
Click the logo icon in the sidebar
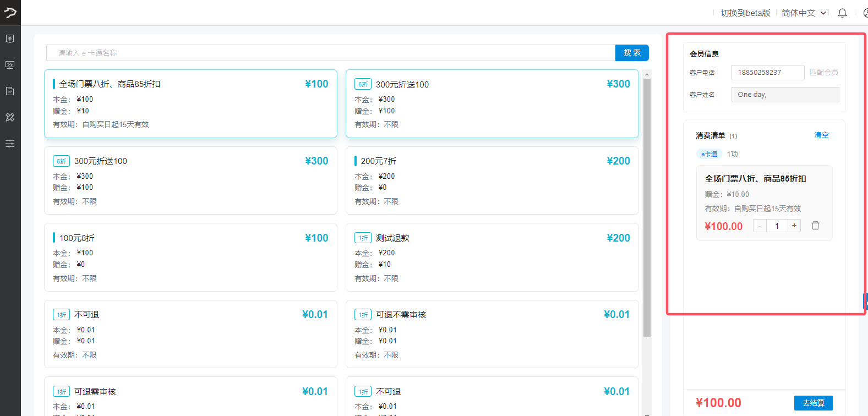[10, 12]
